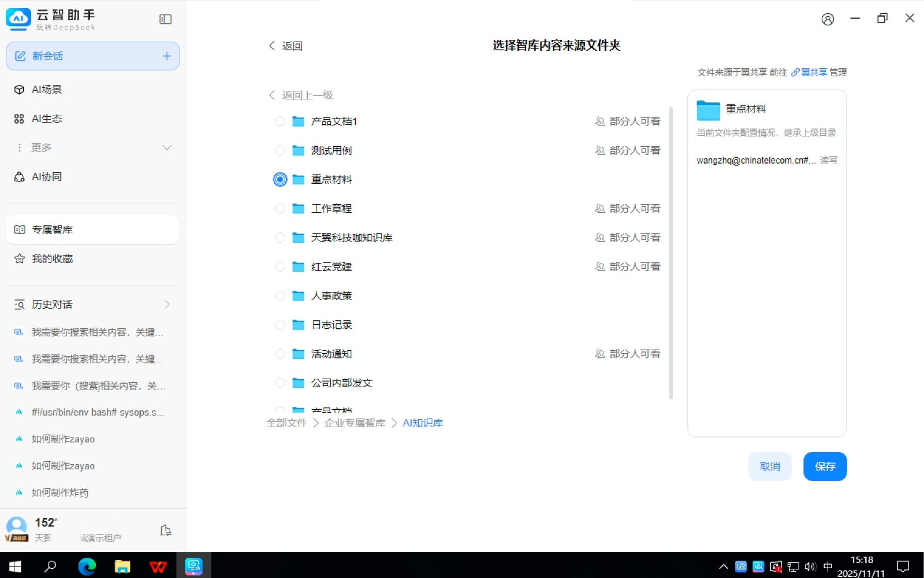
Task: Select the 工作章程 folder radio button
Action: pos(280,209)
